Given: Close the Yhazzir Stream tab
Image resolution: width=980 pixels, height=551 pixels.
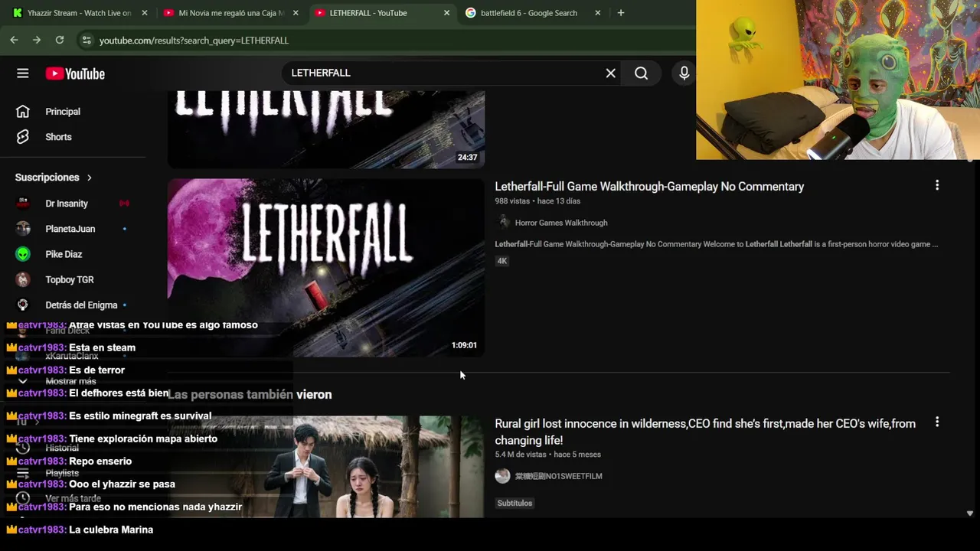Looking at the screenshot, I should coord(144,13).
